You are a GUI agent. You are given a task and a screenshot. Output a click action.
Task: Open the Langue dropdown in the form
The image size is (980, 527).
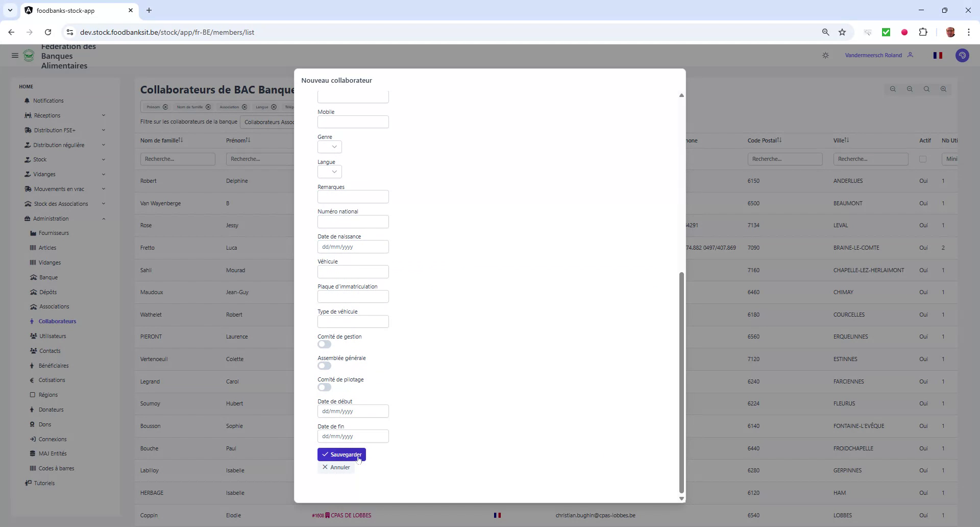(x=329, y=172)
